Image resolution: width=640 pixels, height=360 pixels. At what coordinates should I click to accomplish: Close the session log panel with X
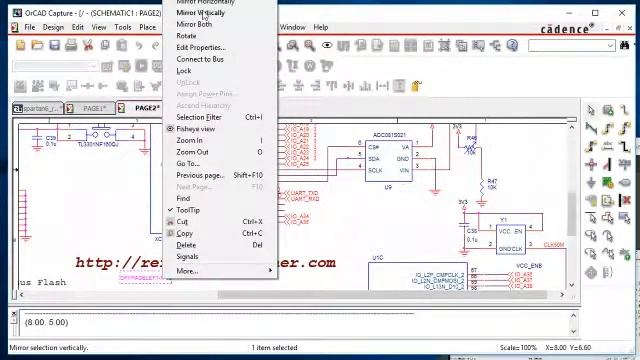(x=13, y=314)
